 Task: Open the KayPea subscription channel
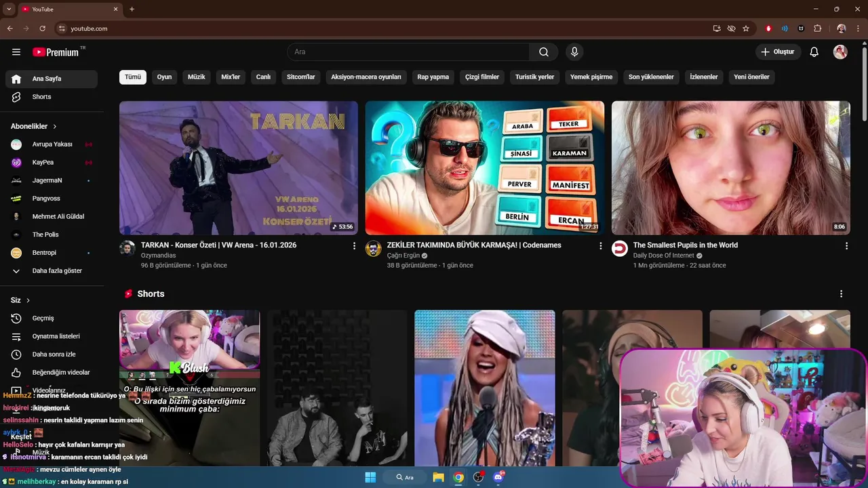(52, 163)
